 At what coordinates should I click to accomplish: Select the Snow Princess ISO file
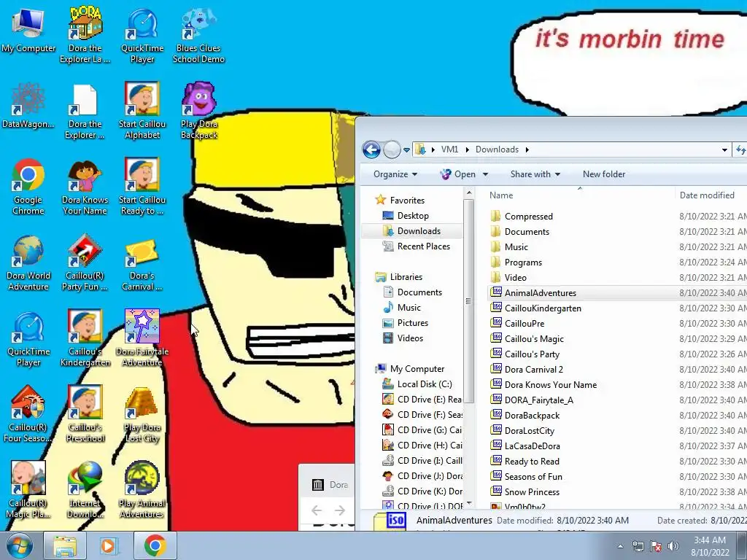point(532,492)
